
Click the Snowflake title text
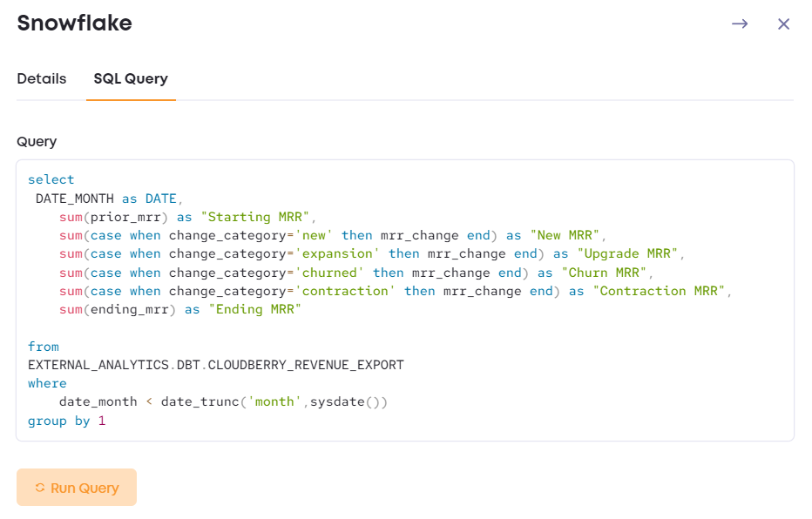[x=74, y=24]
